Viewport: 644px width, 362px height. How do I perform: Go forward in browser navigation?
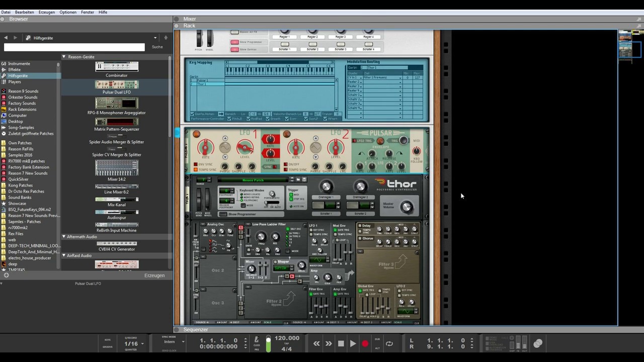point(15,38)
